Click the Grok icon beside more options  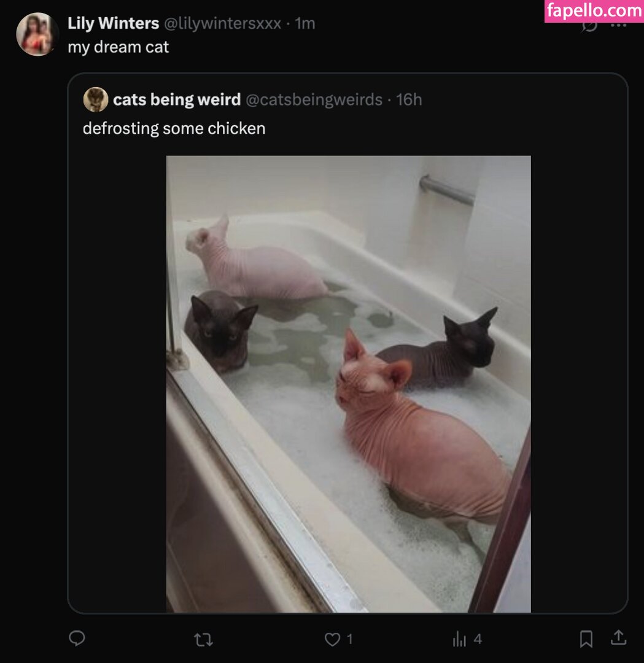589,26
